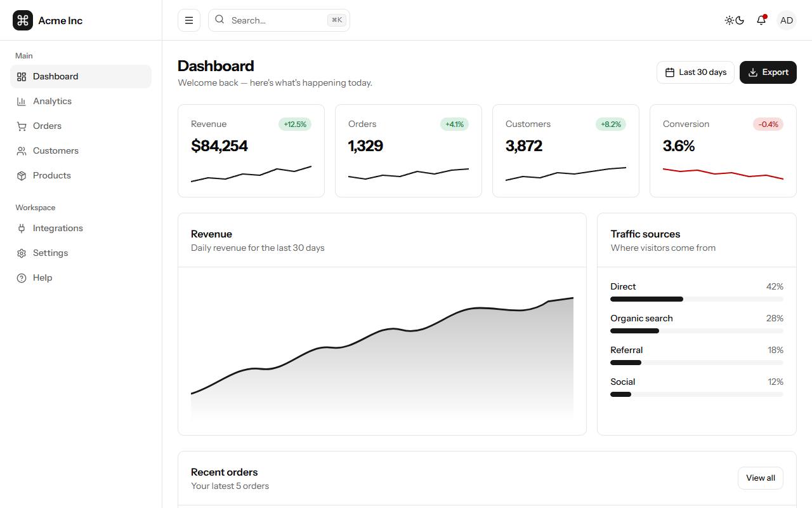Click the 12% value for Social
This screenshot has height=508, width=812.
(775, 382)
